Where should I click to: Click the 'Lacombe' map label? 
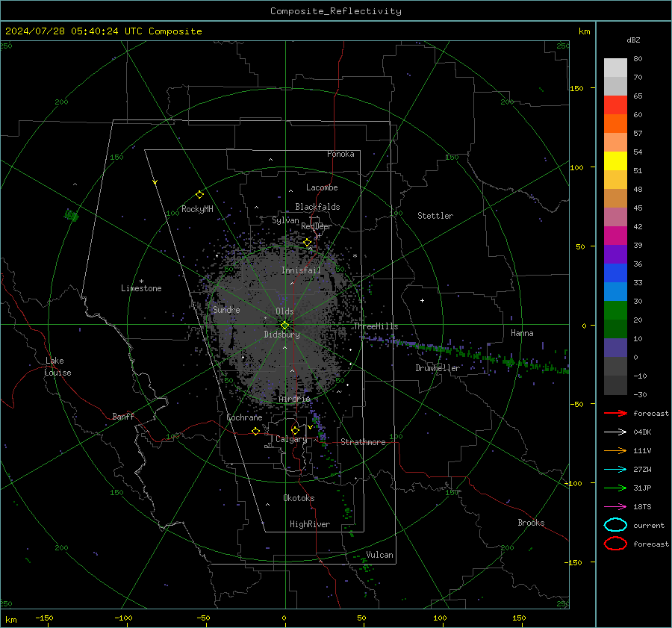click(x=322, y=187)
